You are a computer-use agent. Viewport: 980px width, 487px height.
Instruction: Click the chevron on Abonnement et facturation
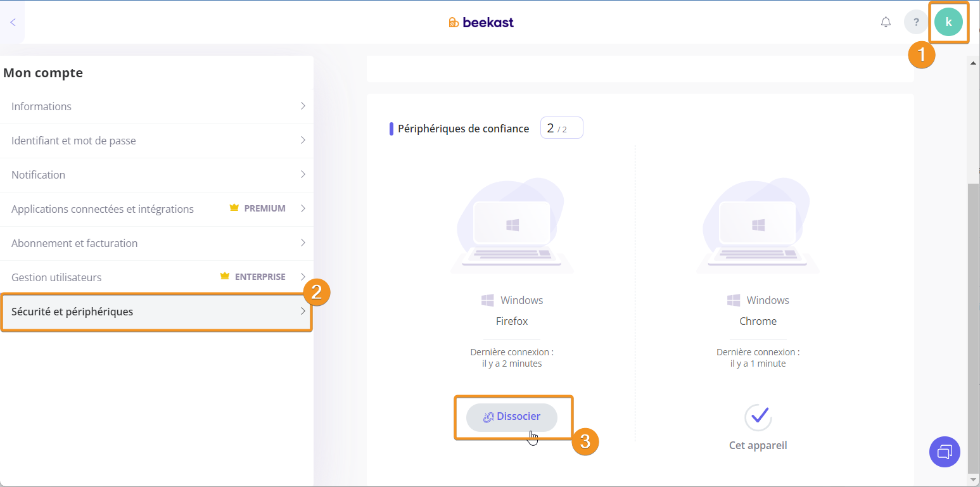[x=303, y=243]
